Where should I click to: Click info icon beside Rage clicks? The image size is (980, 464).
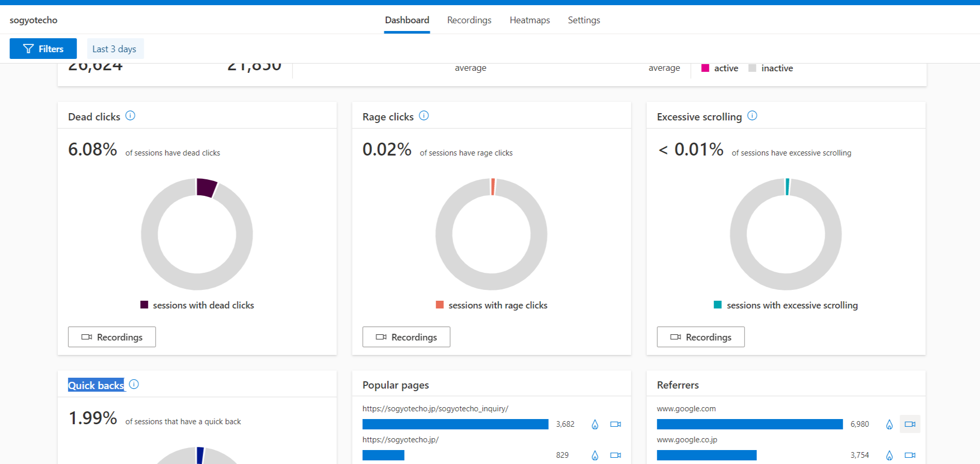tap(424, 116)
